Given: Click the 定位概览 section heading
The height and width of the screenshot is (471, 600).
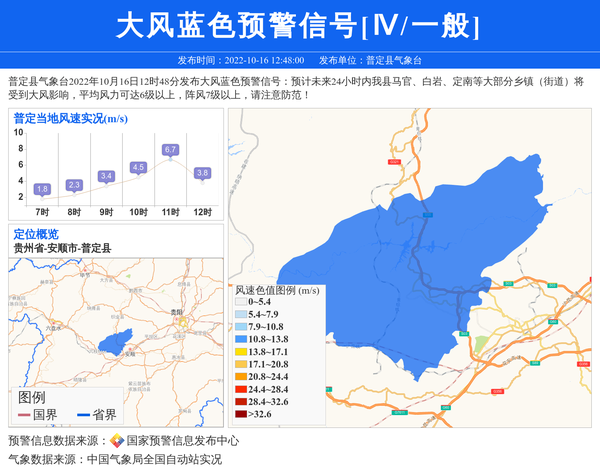Looking at the screenshot, I should 36,234.
